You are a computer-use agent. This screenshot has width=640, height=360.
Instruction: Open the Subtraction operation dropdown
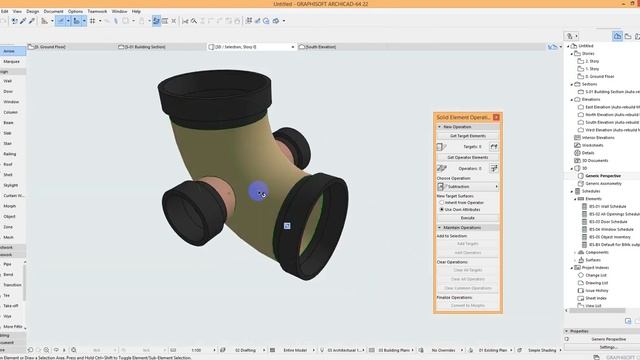point(468,187)
